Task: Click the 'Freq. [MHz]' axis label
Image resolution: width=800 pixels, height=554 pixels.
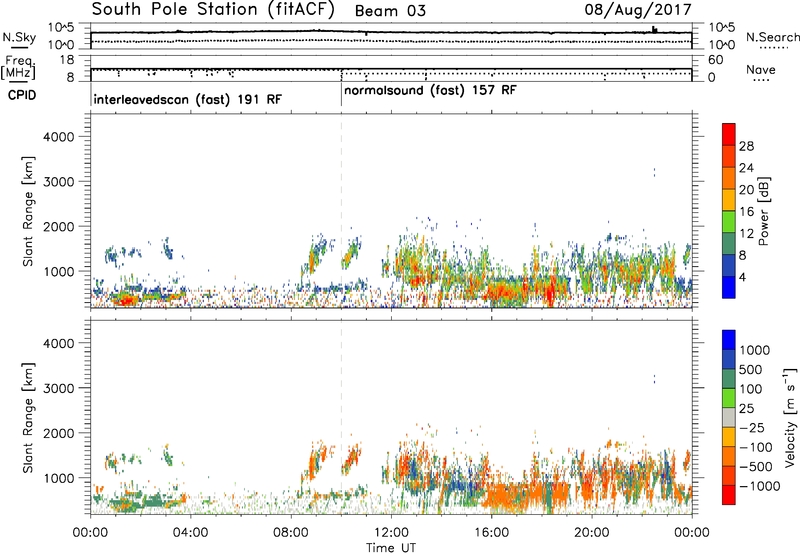Action: 19,67
